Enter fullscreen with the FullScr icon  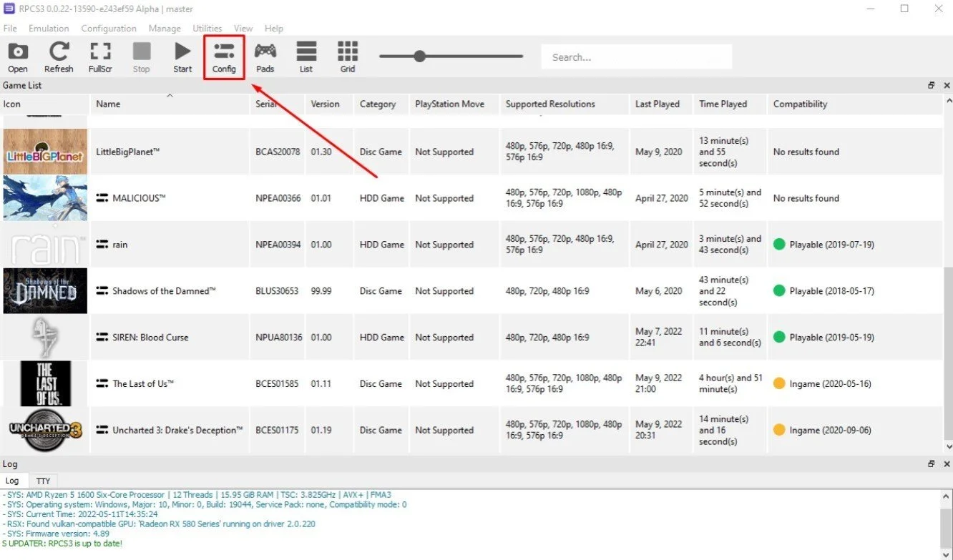(100, 57)
